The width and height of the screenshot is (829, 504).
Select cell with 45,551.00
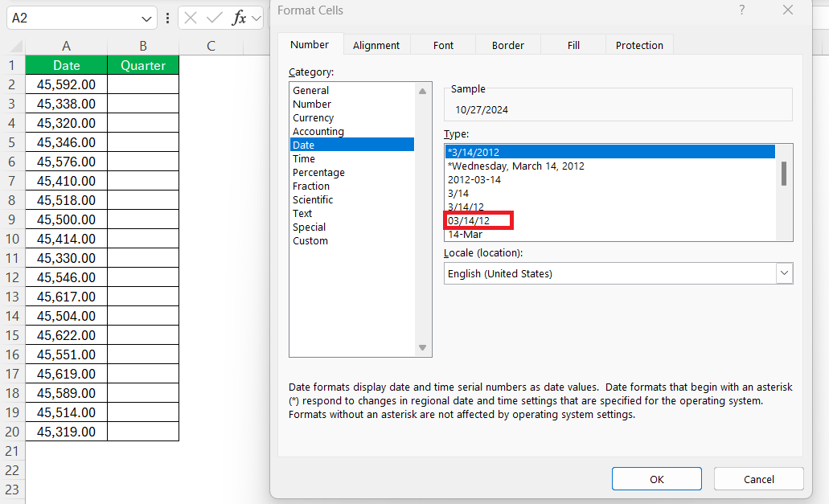pos(66,354)
